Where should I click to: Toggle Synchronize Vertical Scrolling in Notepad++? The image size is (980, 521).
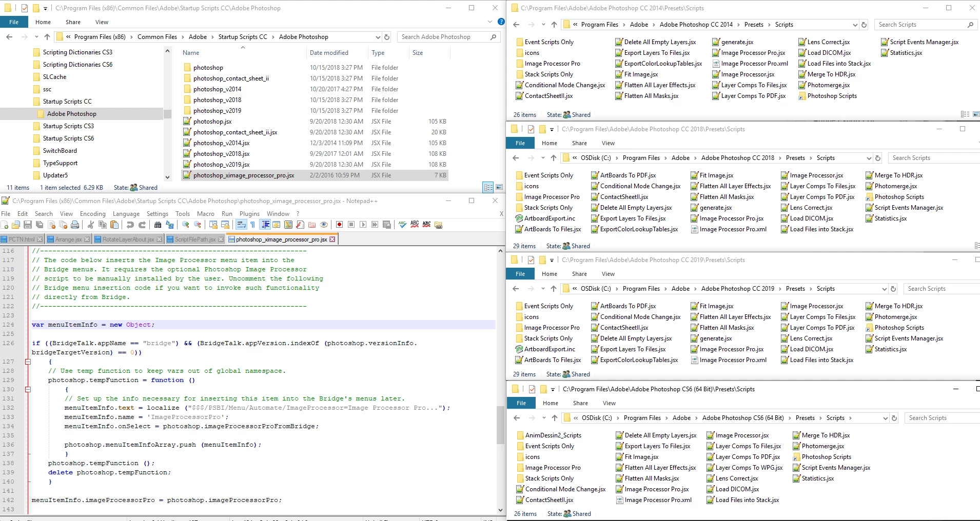pos(213,225)
